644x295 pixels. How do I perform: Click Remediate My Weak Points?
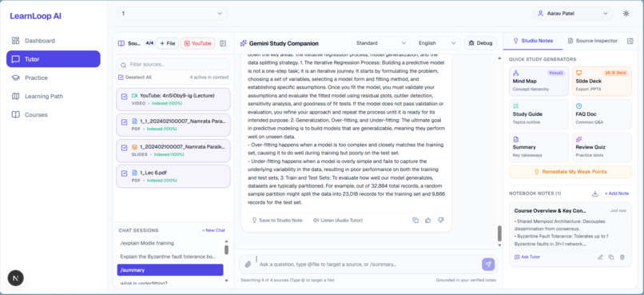(570, 172)
